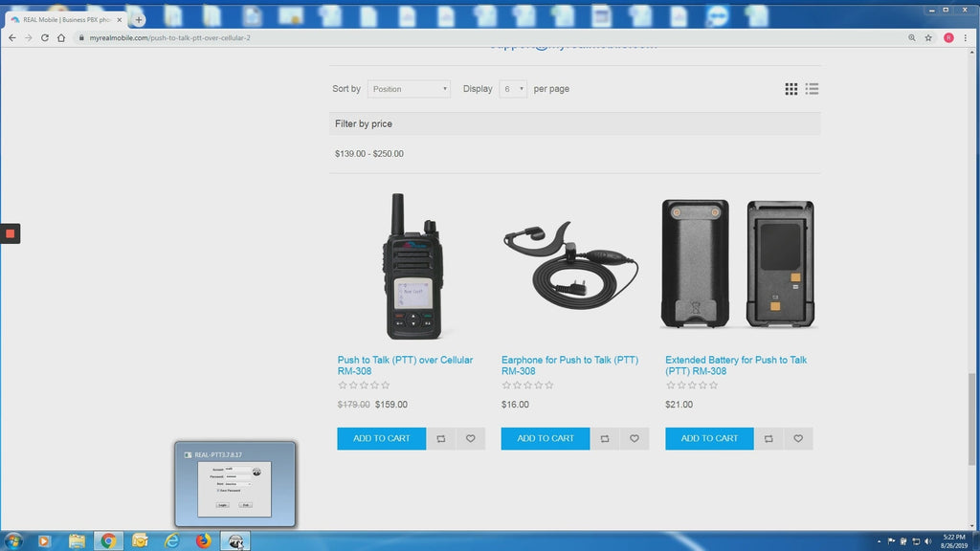Add the Earphone to cart
The height and width of the screenshot is (551, 980).
click(x=545, y=438)
